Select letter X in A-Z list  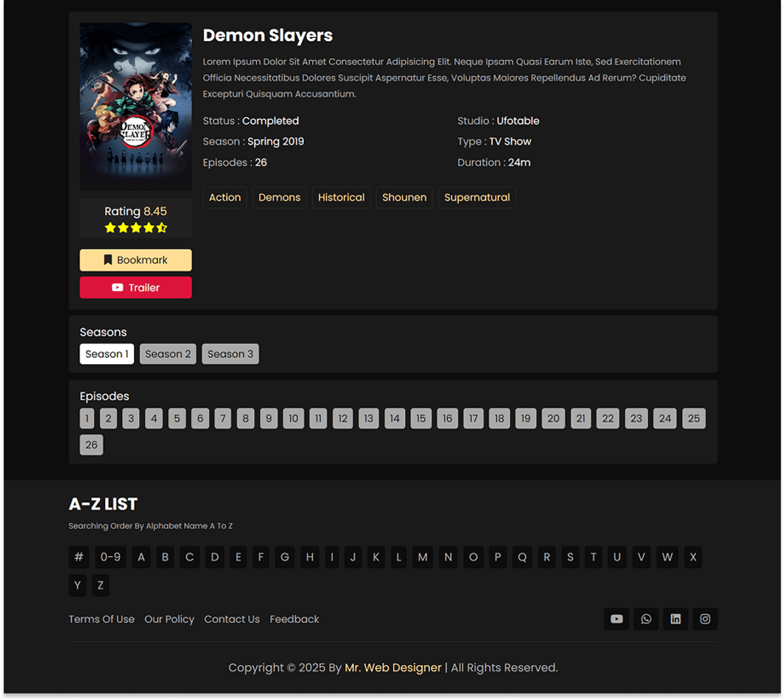(693, 558)
